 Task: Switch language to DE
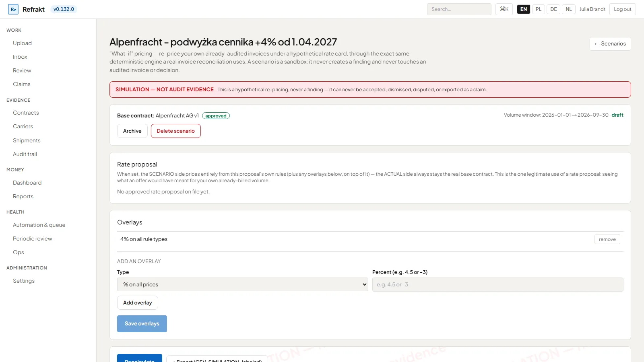click(x=553, y=9)
